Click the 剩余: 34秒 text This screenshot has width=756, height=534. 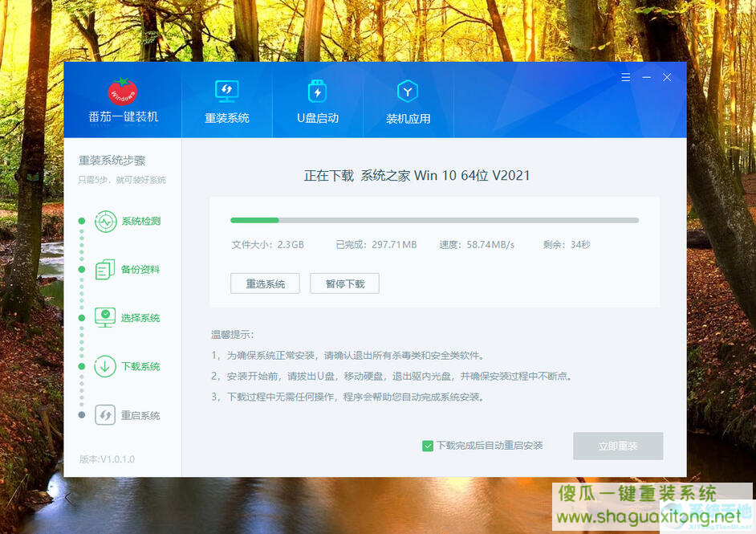[x=567, y=245]
